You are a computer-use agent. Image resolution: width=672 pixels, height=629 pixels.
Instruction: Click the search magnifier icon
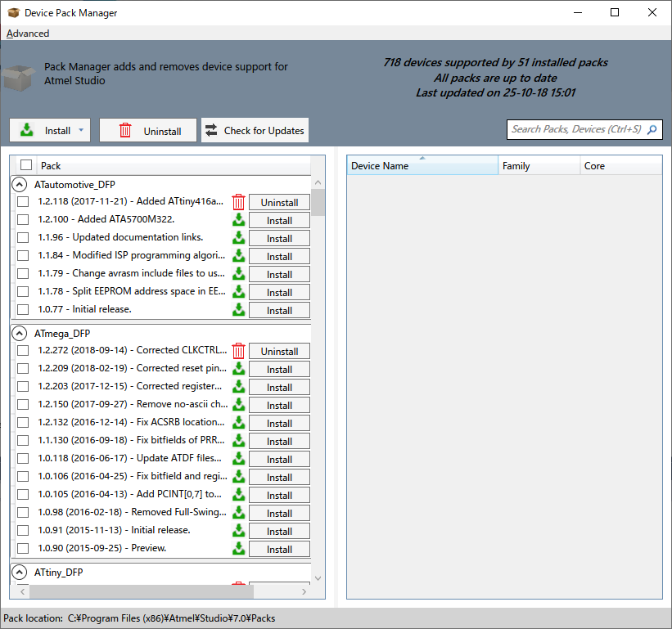click(652, 130)
